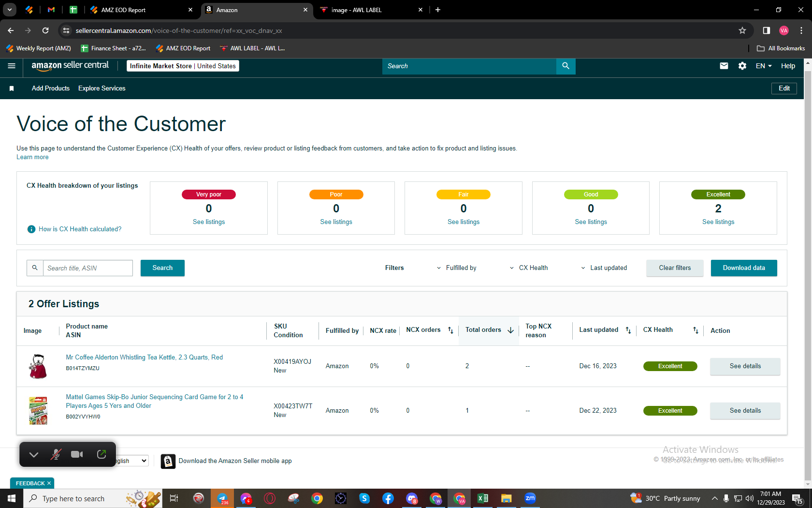The width and height of the screenshot is (812, 508).
Task: Open the Weekly Report (AMZ) bookmark
Action: tap(39, 48)
